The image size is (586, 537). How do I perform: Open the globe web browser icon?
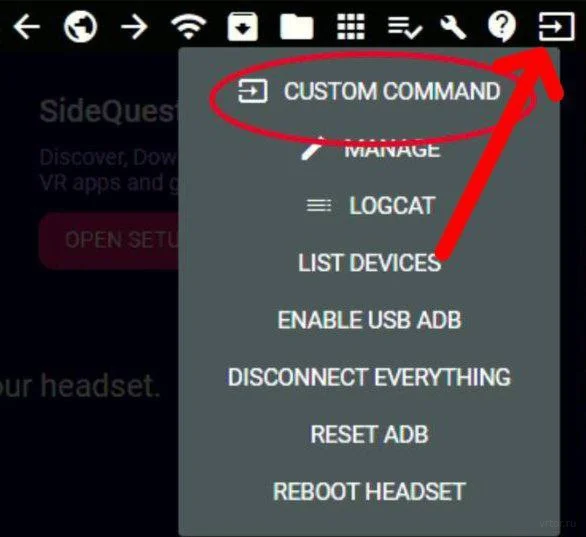coord(80,26)
